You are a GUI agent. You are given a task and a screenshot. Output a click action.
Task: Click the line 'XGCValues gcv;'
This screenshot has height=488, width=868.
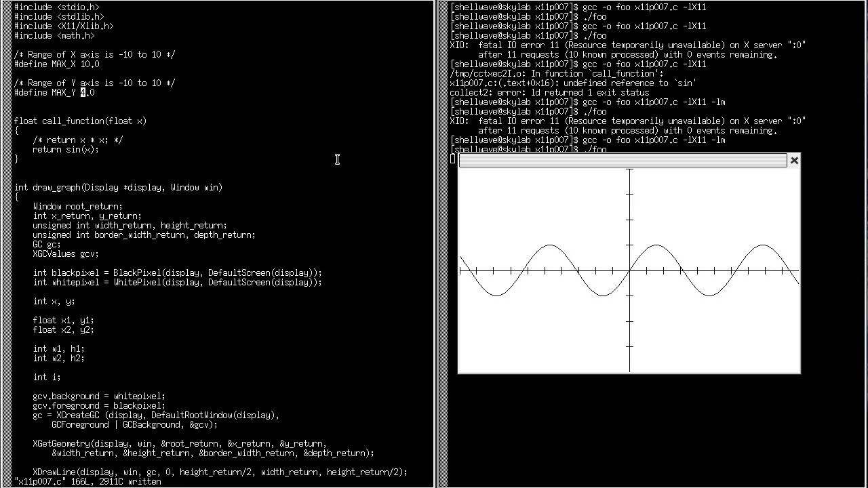tap(66, 254)
